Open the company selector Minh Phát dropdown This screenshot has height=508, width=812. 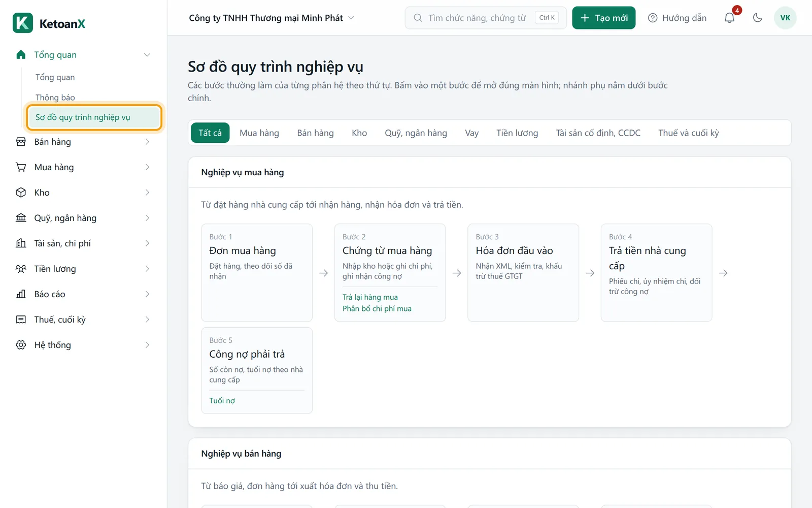click(272, 18)
